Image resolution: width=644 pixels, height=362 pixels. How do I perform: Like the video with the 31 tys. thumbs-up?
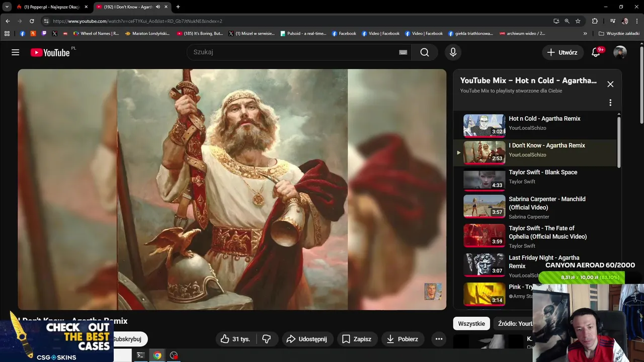(x=235, y=339)
